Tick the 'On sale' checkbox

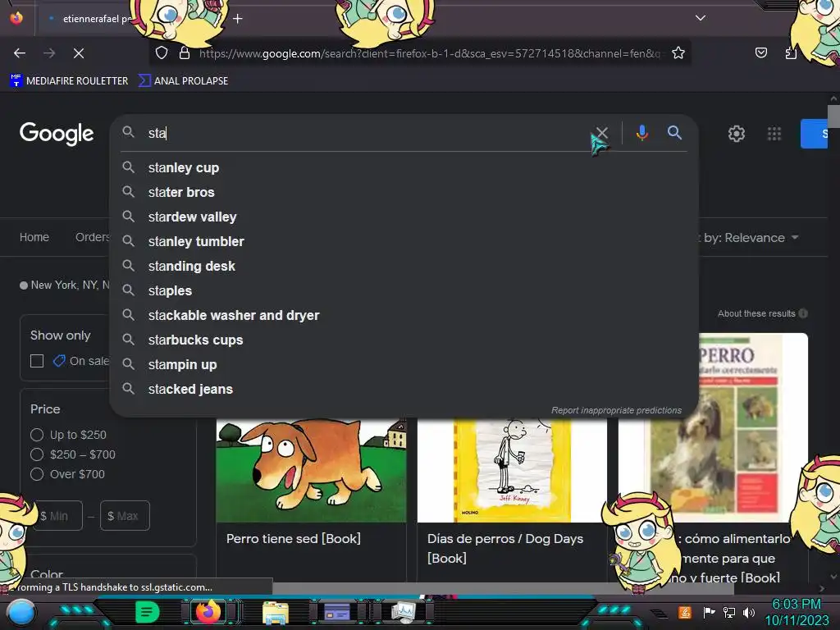click(37, 361)
